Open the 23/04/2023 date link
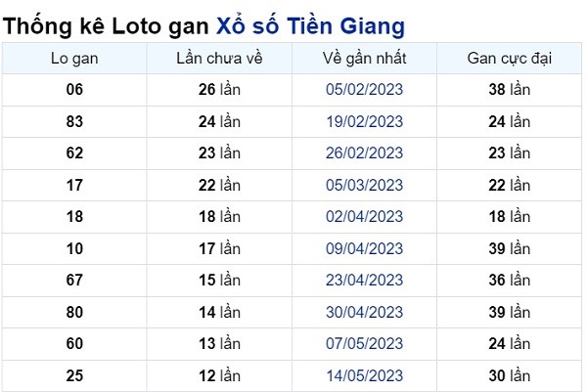Viewport: 587px width, 392px height. [x=364, y=281]
